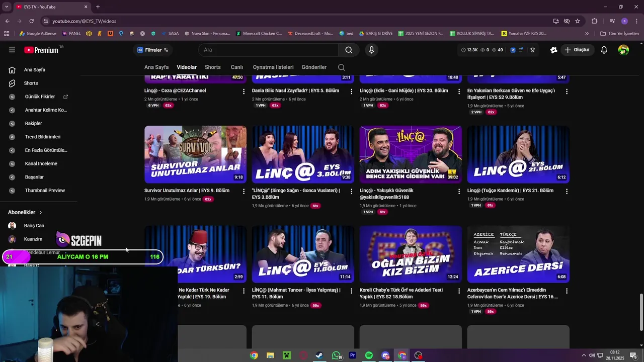
Task: Open the Gönderiler tab
Action: point(314,67)
